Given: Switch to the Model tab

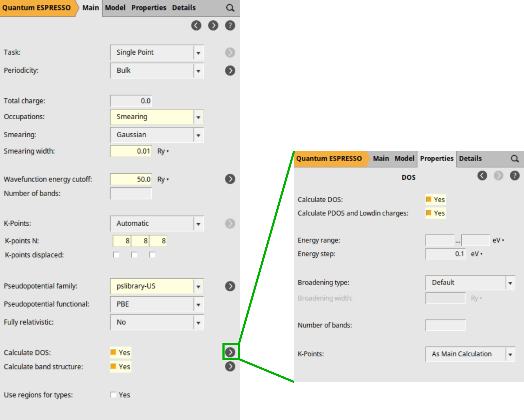Looking at the screenshot, I should point(115,8).
